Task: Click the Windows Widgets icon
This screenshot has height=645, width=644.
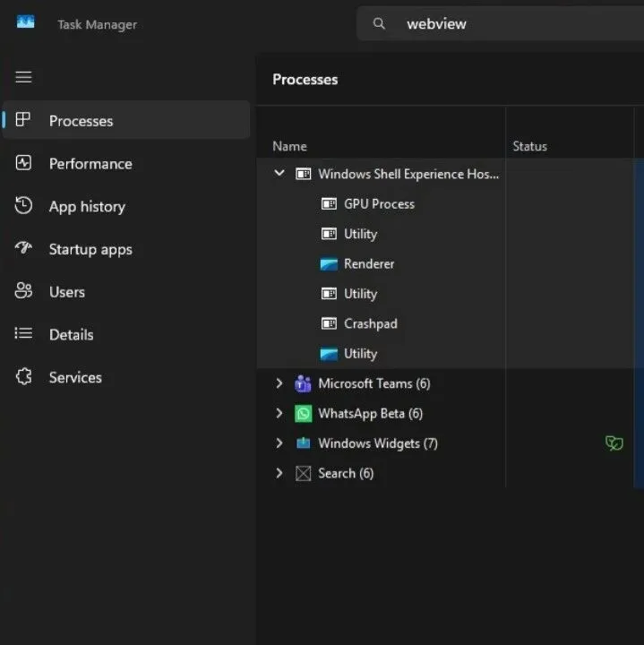Action: click(304, 443)
